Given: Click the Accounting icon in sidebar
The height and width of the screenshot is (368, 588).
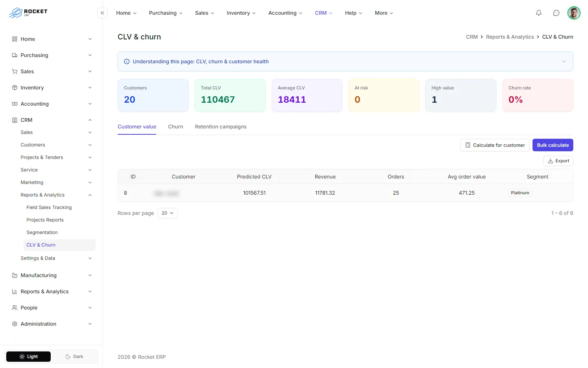Looking at the screenshot, I should [x=15, y=104].
